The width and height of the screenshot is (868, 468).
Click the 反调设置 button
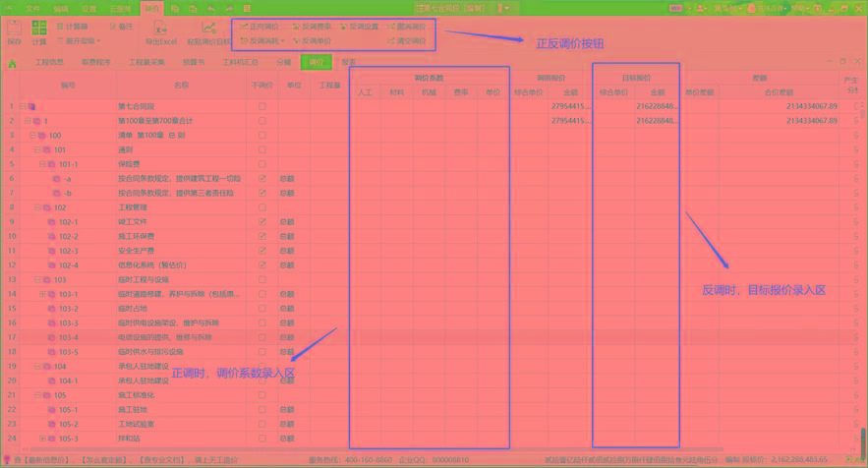[359, 26]
